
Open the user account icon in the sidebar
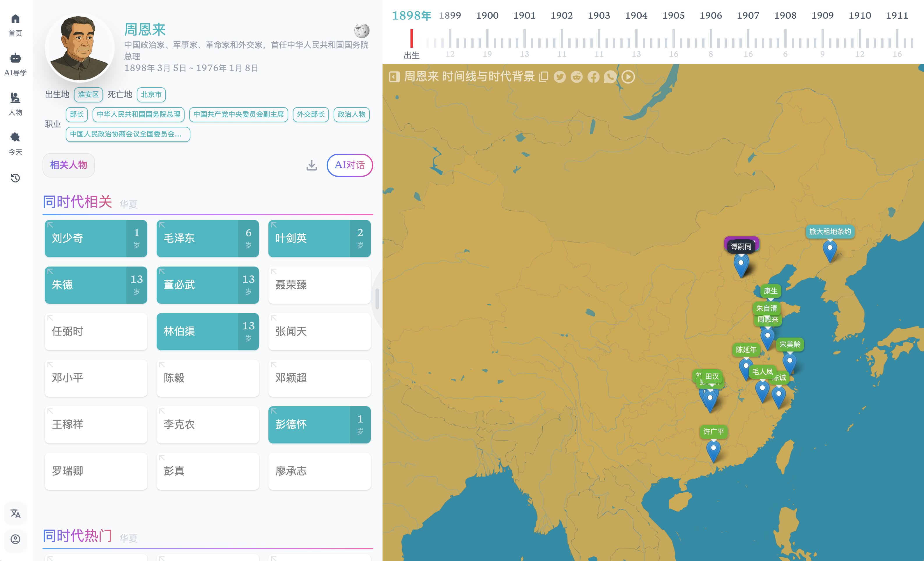pyautogui.click(x=15, y=539)
